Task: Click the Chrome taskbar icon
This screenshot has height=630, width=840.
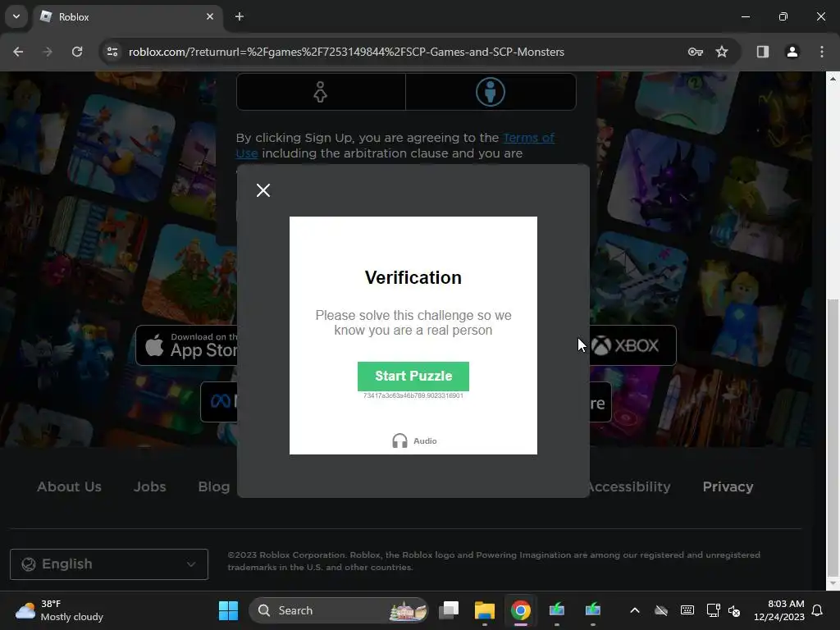Action: (x=520, y=610)
